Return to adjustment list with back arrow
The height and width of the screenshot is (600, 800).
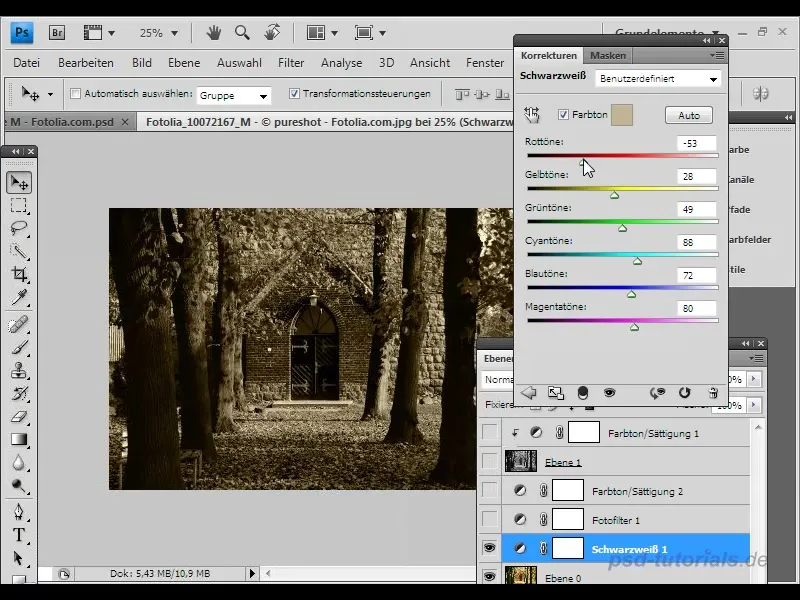pos(529,392)
